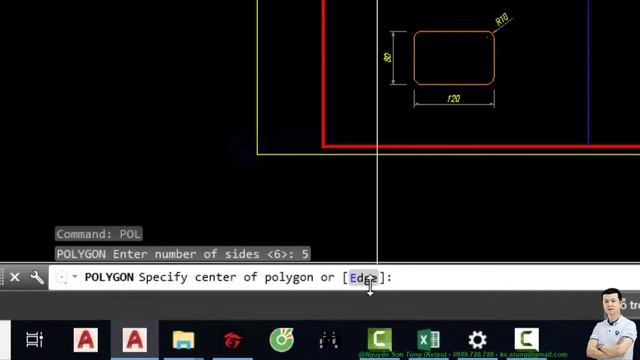Open the dotted white icon on taskbar
Image resolution: width=640 pixels, height=360 pixels.
click(329, 340)
